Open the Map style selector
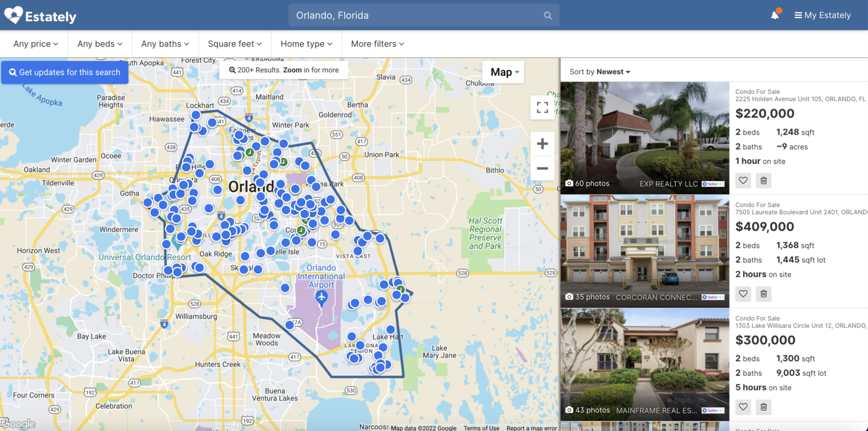This screenshot has width=868, height=431. point(503,72)
